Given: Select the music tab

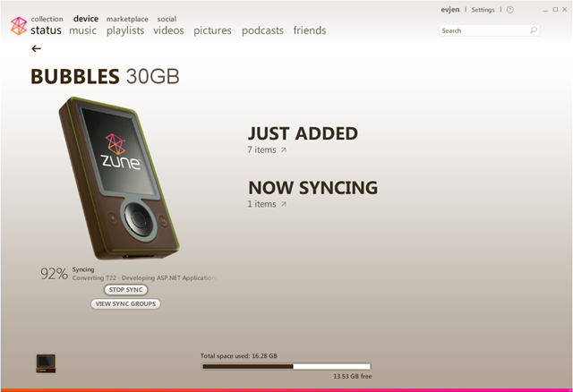Looking at the screenshot, I should pos(83,30).
